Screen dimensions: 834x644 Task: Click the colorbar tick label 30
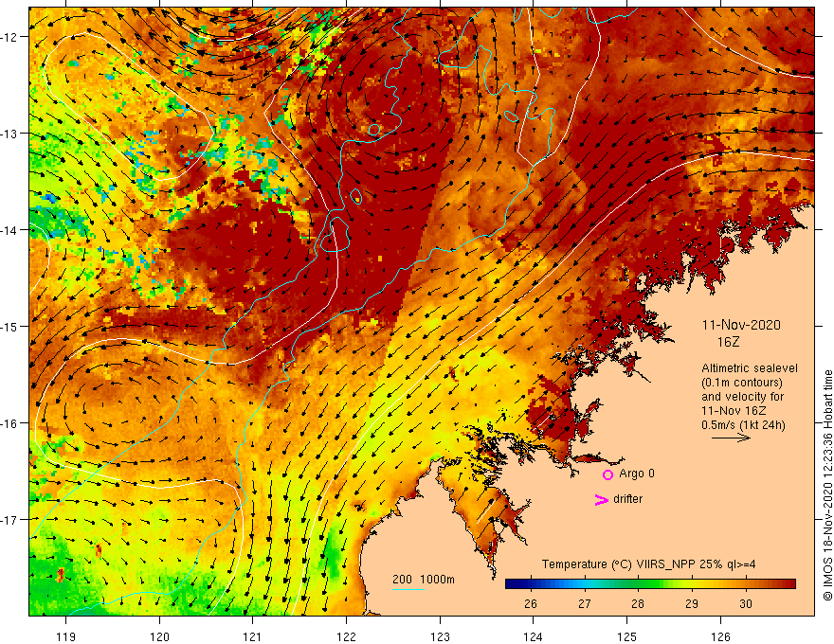pos(746,603)
